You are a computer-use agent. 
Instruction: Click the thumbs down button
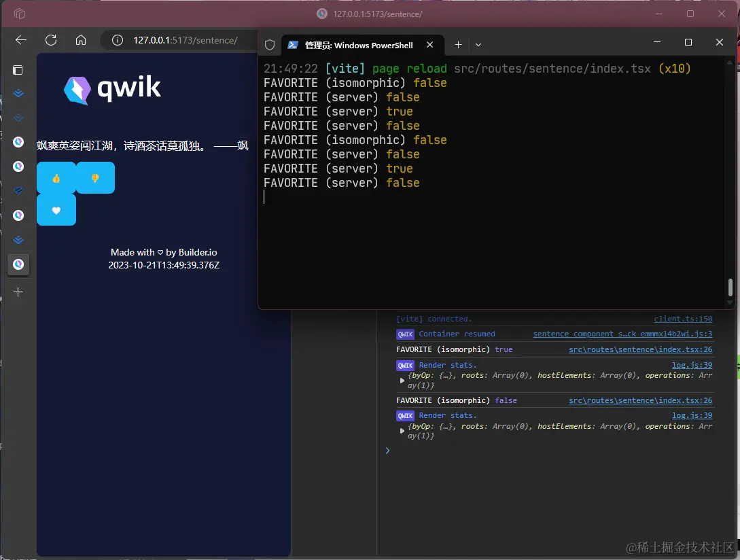(95, 178)
